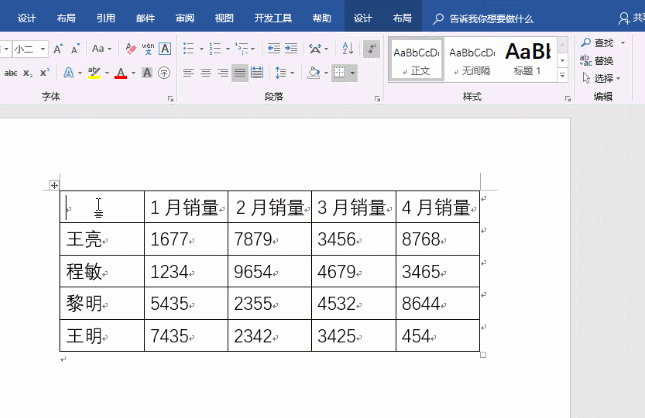Center the text alignment
This screenshot has width=645, height=418.
point(205,73)
